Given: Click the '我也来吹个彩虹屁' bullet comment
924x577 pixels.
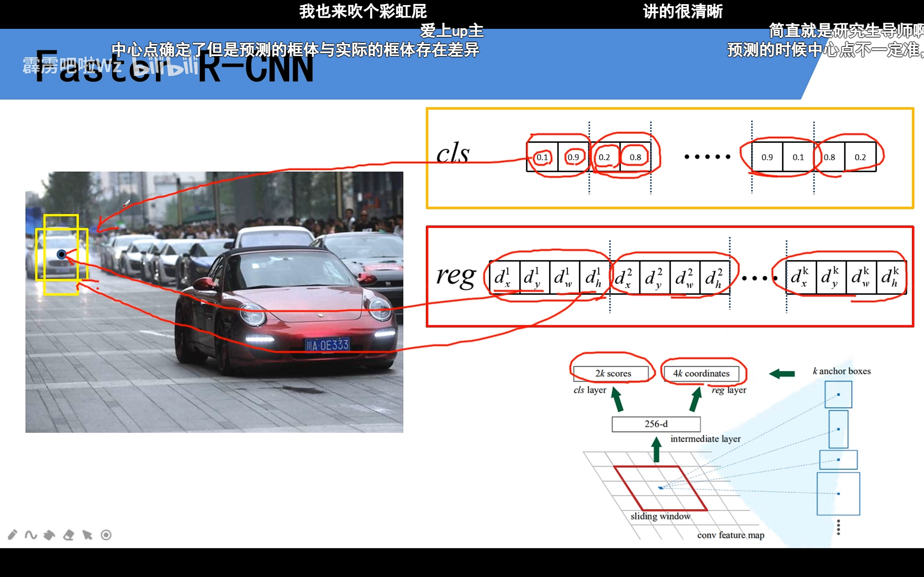Looking at the screenshot, I should click(363, 12).
